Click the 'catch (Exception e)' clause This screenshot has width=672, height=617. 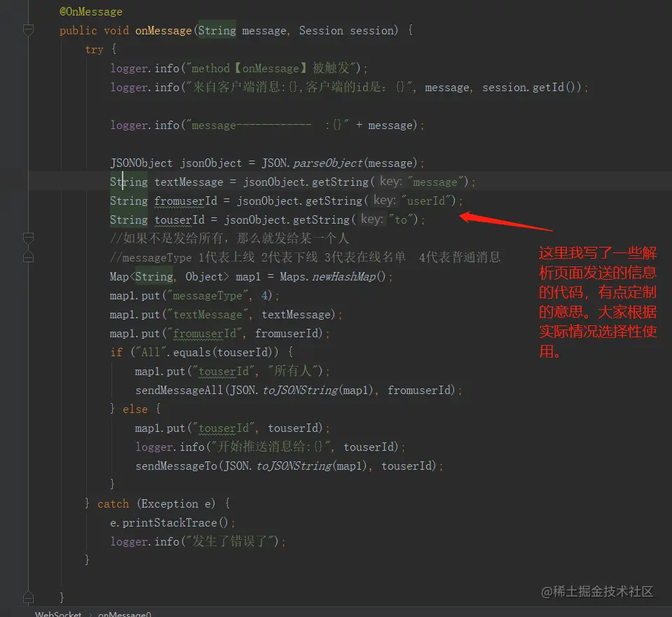click(x=156, y=504)
